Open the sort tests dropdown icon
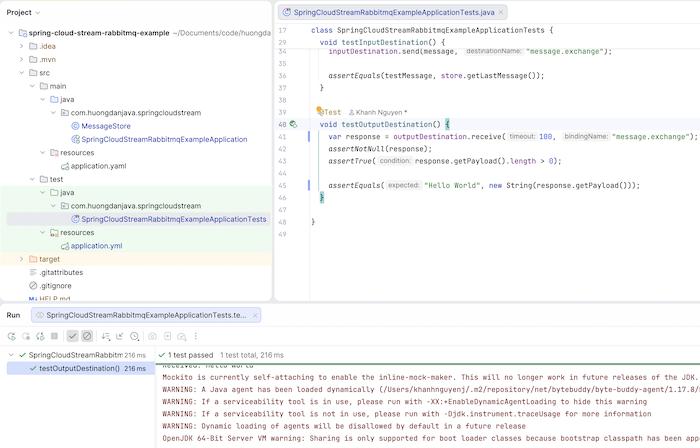 105,336
